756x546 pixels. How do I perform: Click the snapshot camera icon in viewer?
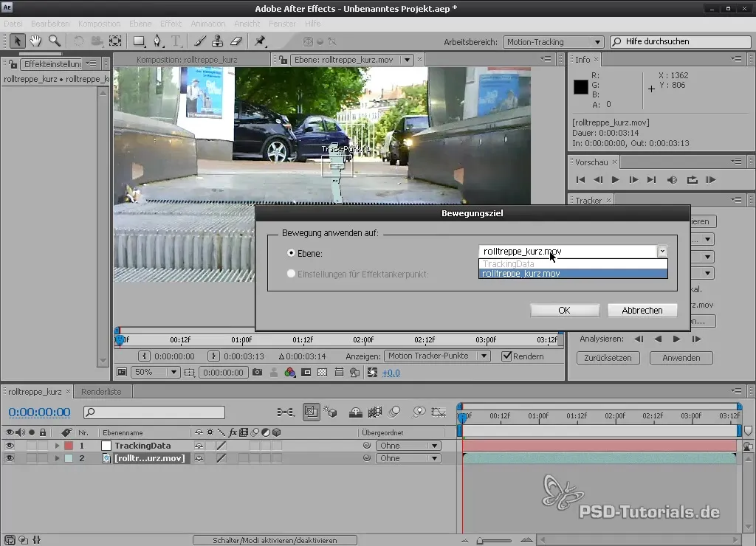tap(258, 373)
